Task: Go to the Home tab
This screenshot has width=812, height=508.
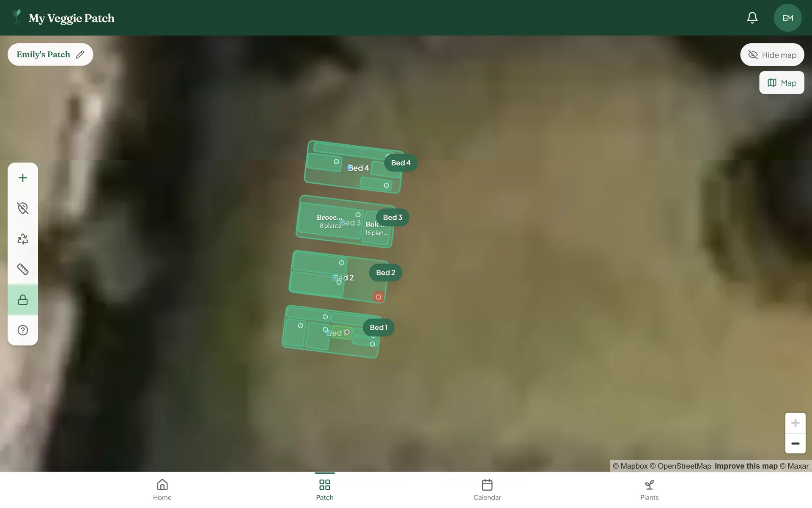Action: [162, 490]
